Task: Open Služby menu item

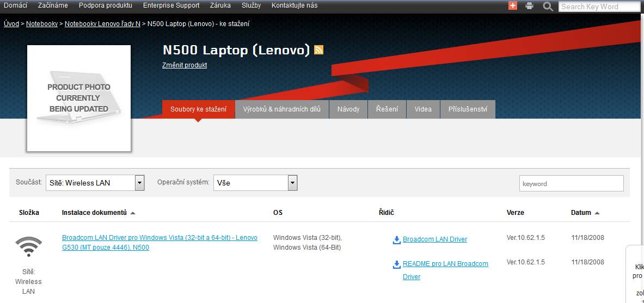Action: coord(252,5)
